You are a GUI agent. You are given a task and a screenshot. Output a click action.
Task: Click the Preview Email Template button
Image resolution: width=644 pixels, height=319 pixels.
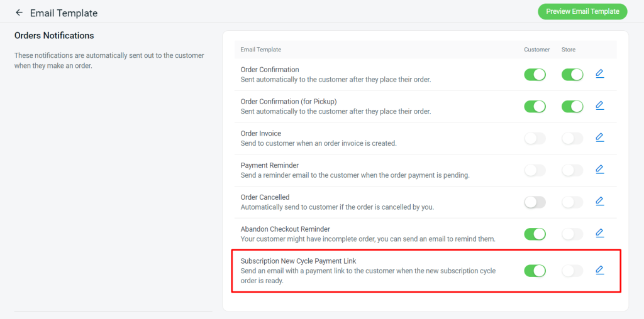(582, 11)
